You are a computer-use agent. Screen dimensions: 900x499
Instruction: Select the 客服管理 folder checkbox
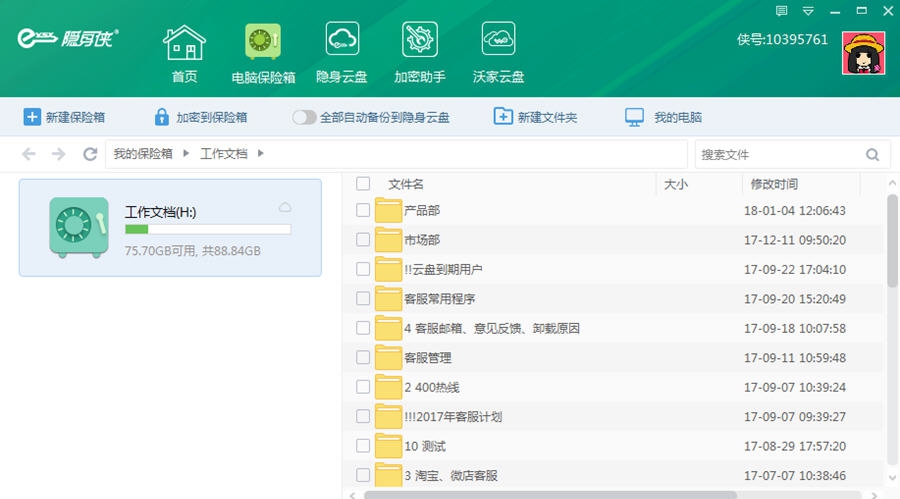363,357
